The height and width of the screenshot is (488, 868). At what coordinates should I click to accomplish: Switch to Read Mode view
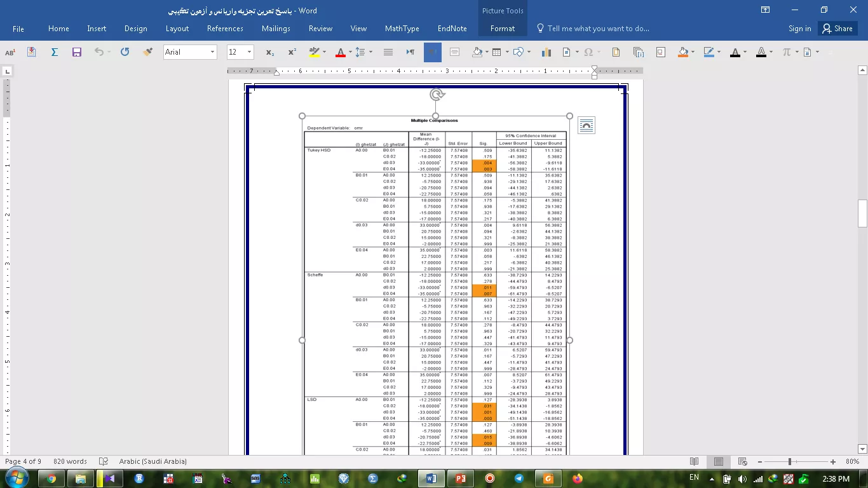[695, 461]
